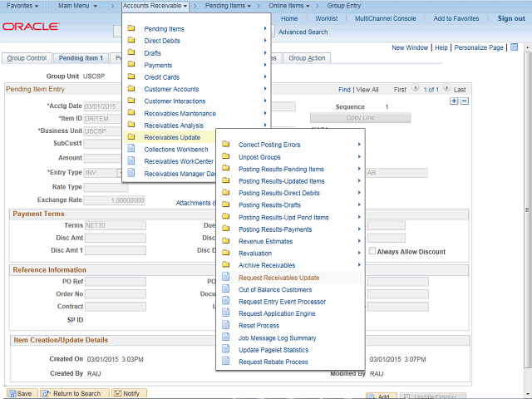Click the show next row arrow icon
This screenshot has height=399, width=532.
[447, 88]
